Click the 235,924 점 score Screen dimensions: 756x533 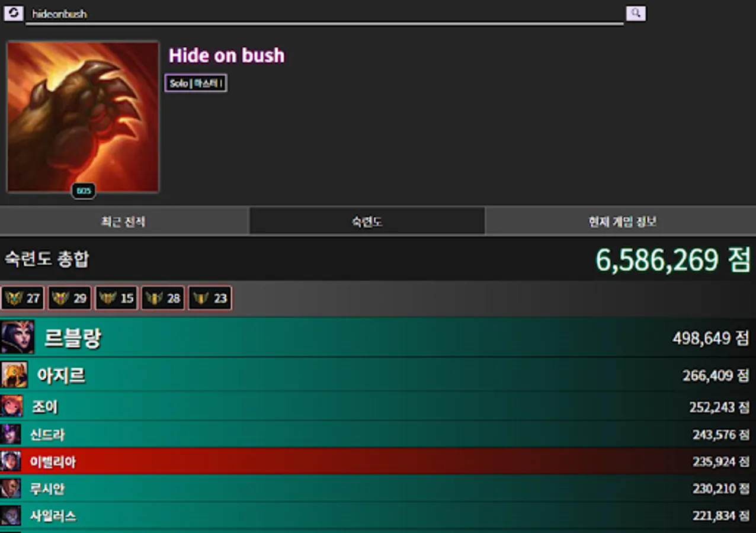point(721,462)
